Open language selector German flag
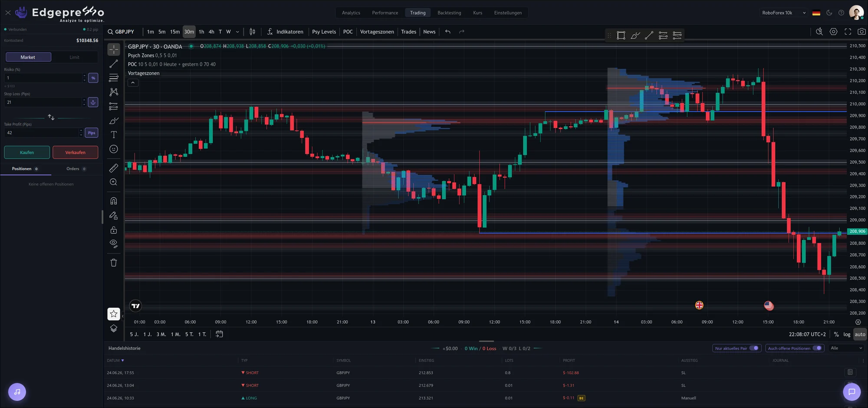The image size is (868, 408). tap(816, 13)
